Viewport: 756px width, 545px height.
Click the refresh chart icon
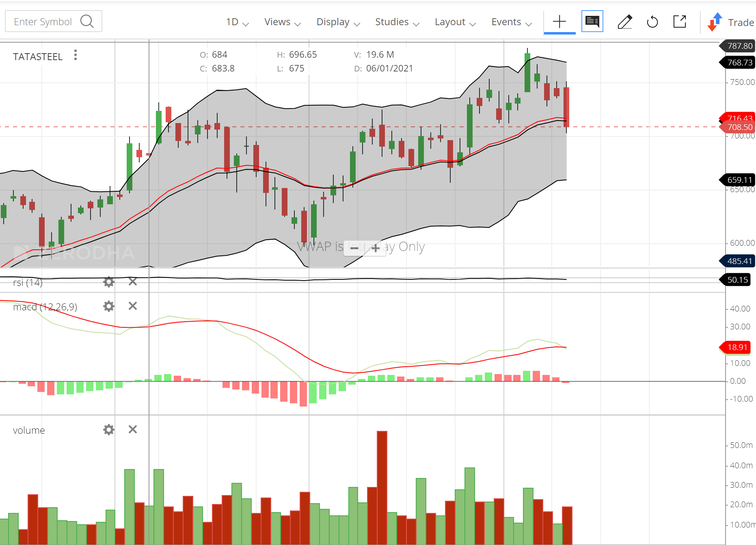click(652, 22)
